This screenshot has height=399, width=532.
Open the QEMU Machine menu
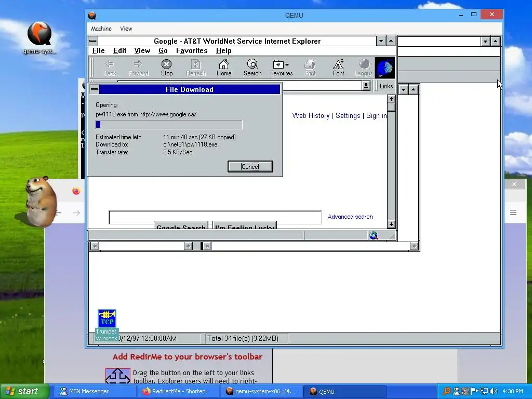click(x=101, y=29)
